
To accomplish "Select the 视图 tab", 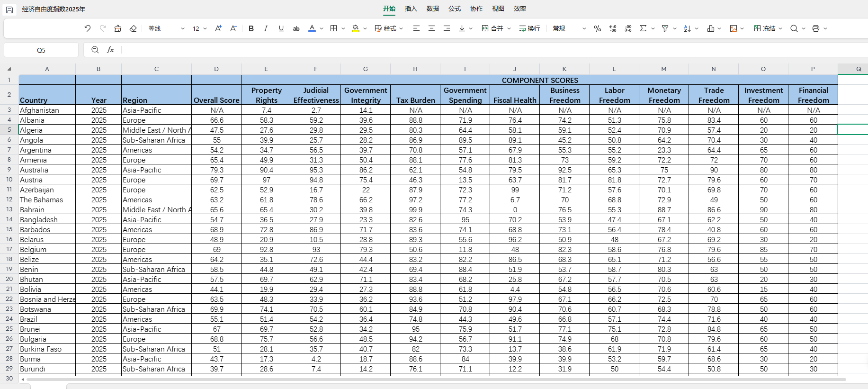I will coord(498,9).
